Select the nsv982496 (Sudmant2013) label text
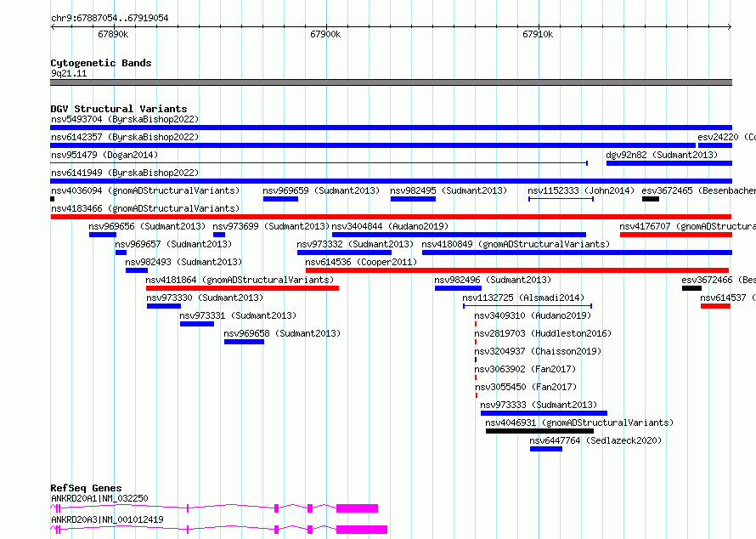The image size is (756, 539). click(493, 280)
